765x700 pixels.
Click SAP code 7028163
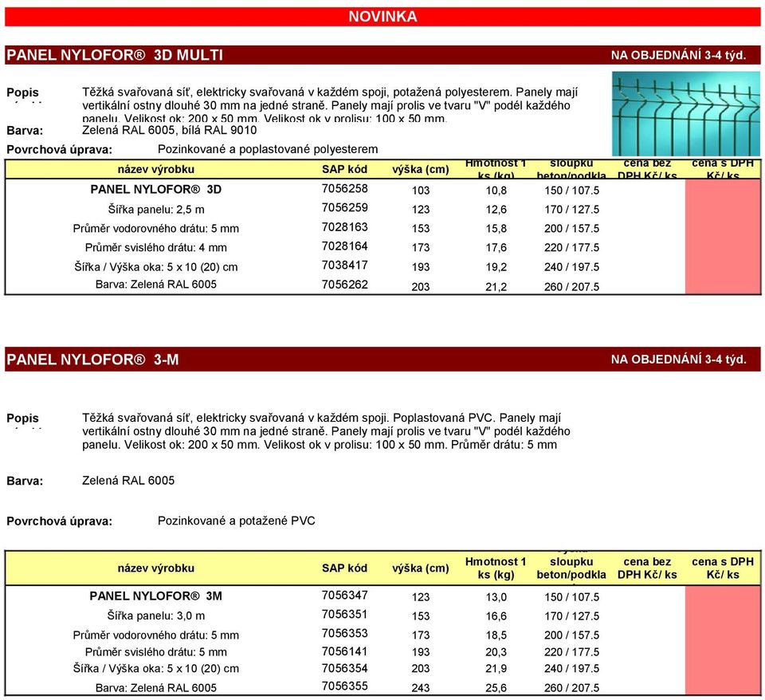pyautogui.click(x=344, y=227)
